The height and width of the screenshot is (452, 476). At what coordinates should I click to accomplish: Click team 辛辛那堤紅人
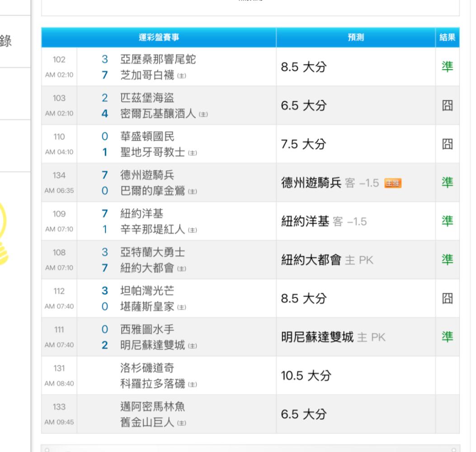(x=152, y=229)
